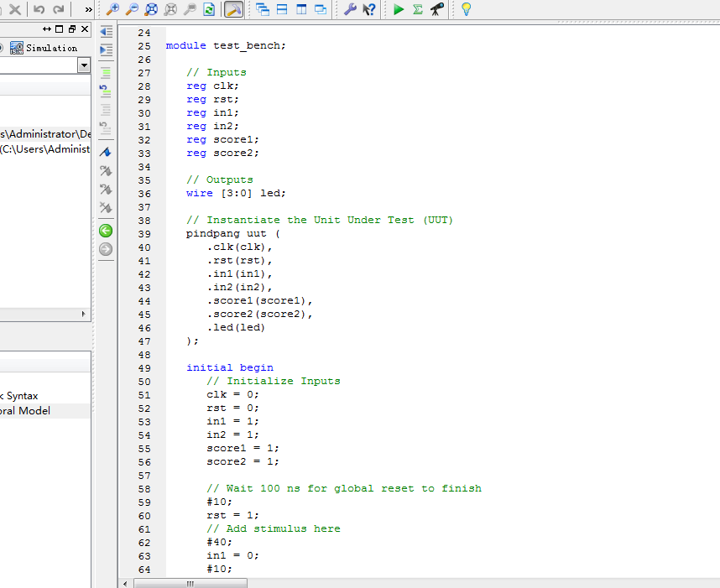Run the simulation with the green play icon
Image resolution: width=720 pixels, height=588 pixels.
click(x=399, y=9)
